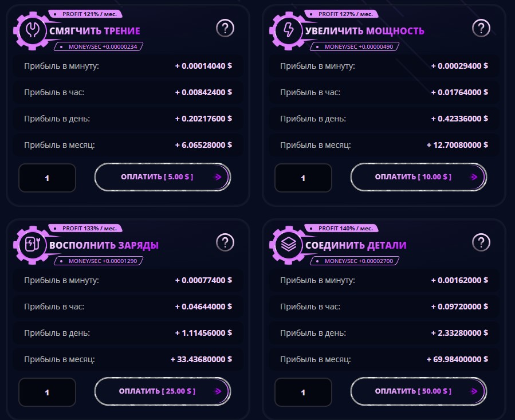515x420 pixels.
Task: Click the lightning gear icon for Увеличить мощность
Action: (x=286, y=30)
